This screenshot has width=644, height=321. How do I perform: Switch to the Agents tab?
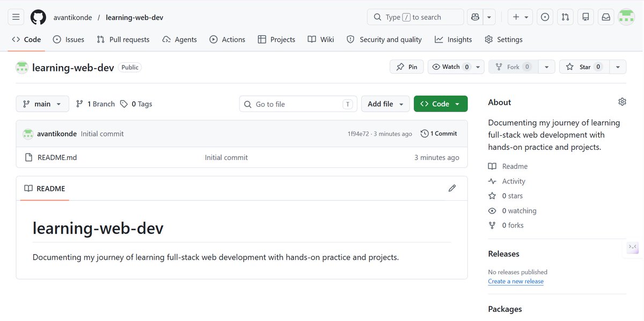coord(179,39)
